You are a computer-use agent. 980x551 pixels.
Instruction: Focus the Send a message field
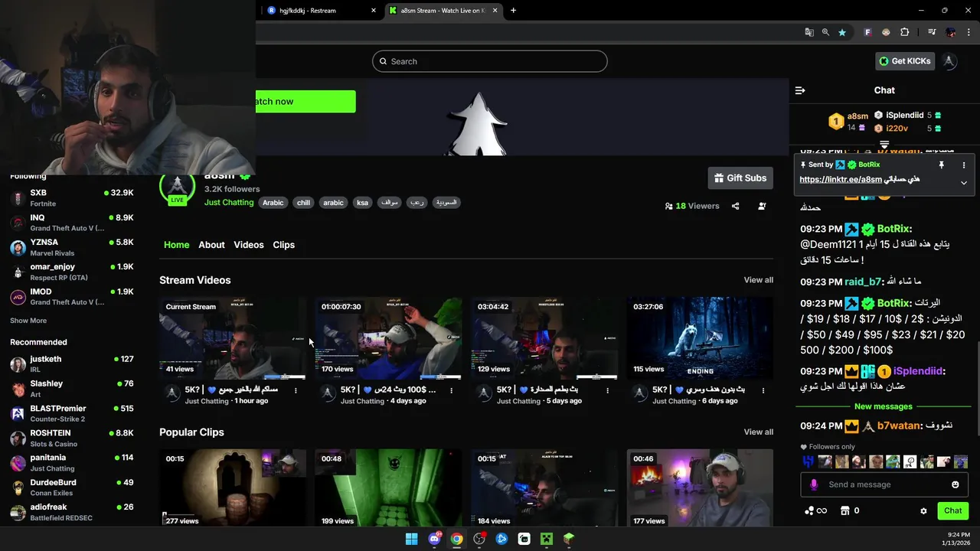point(884,484)
